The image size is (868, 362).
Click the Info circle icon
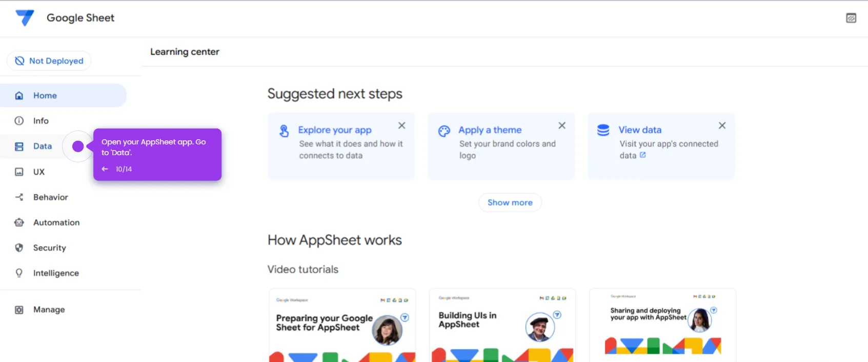tap(19, 121)
